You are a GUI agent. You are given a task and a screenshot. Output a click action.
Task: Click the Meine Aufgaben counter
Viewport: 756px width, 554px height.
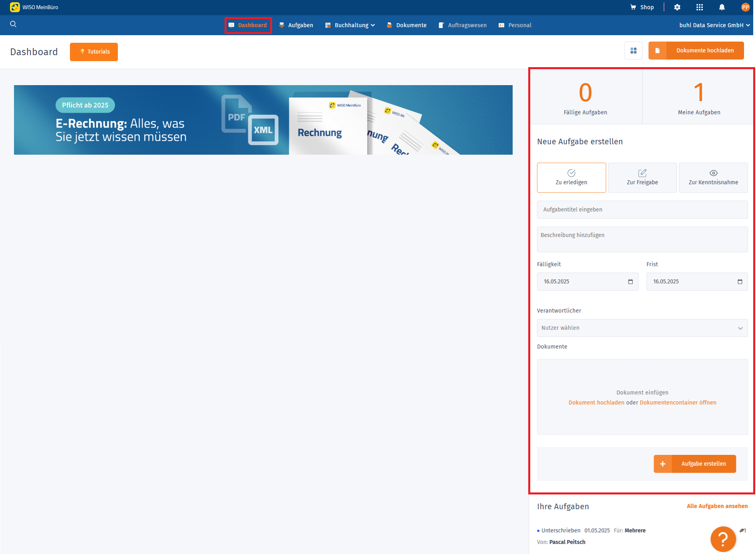(699, 97)
